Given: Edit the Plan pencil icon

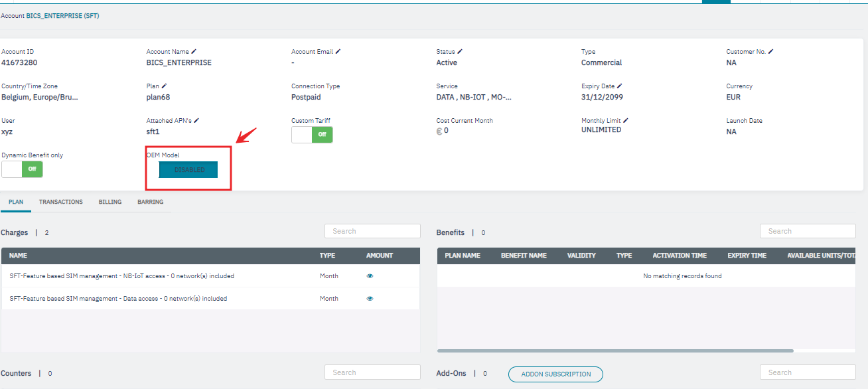Looking at the screenshot, I should pyautogui.click(x=165, y=86).
